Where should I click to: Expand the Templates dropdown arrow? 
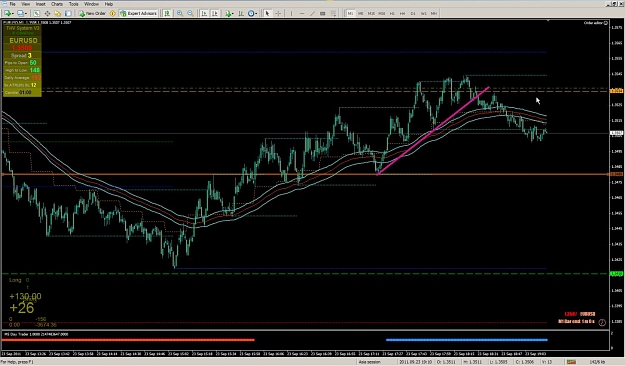click(256, 14)
